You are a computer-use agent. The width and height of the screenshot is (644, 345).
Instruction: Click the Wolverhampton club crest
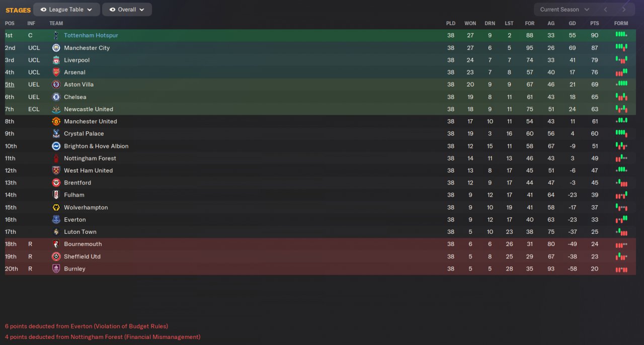pyautogui.click(x=56, y=208)
